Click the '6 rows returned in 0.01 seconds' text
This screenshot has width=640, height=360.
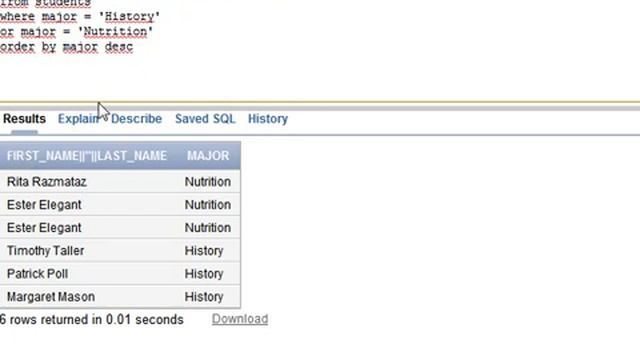[x=92, y=320]
